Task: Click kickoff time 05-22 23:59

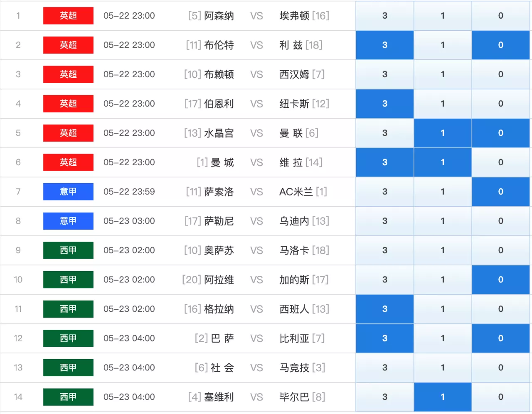Action: tap(129, 192)
